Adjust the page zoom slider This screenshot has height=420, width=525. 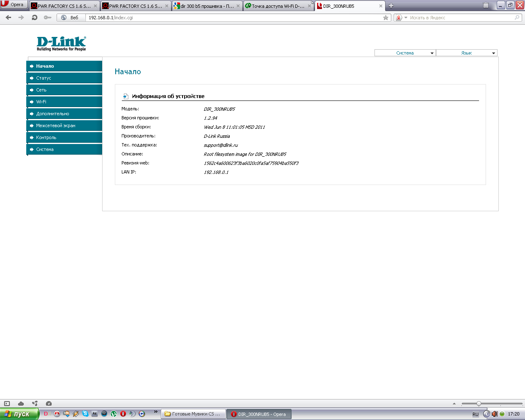click(479, 404)
